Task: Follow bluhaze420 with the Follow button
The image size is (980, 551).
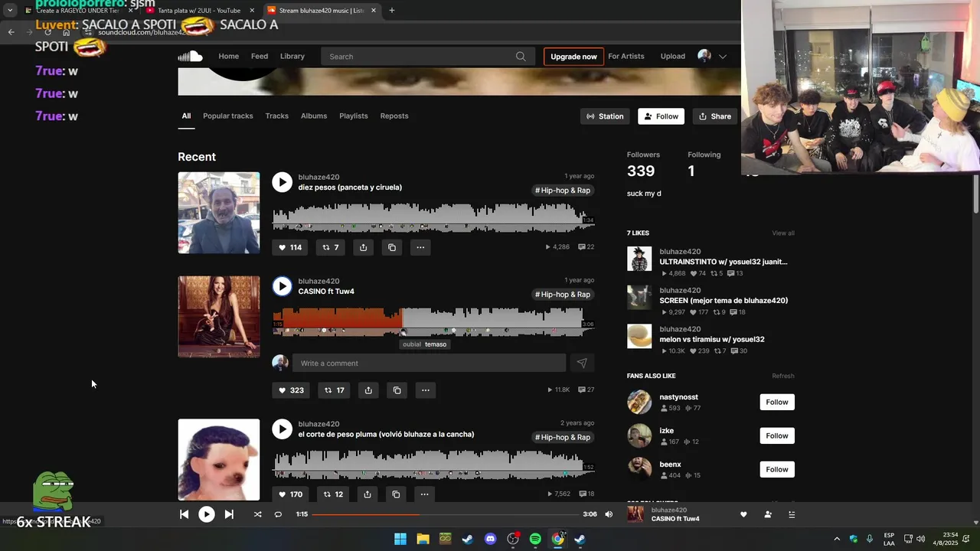Action: pyautogui.click(x=661, y=116)
